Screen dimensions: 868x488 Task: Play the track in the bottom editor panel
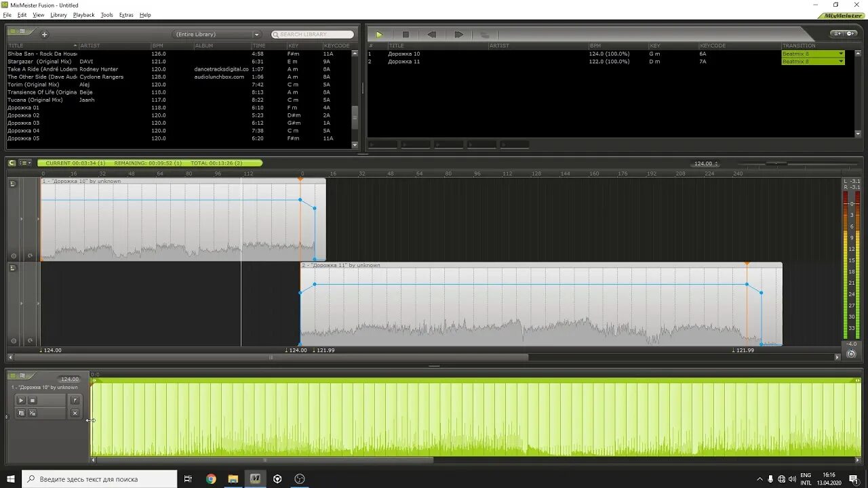point(21,401)
